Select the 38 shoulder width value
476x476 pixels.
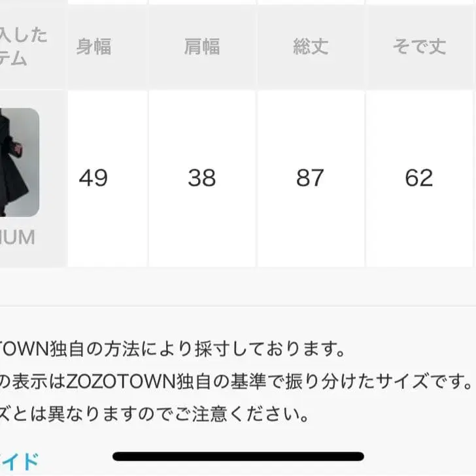tap(202, 178)
